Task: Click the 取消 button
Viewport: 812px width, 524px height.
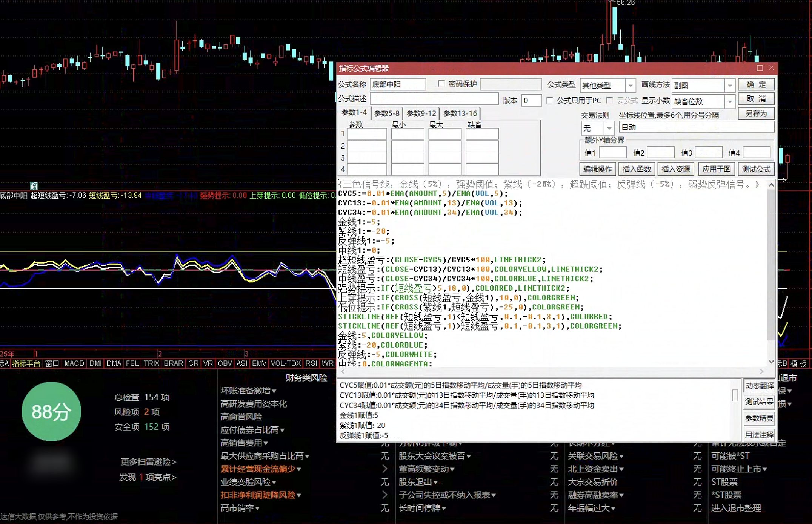Action: click(x=757, y=99)
